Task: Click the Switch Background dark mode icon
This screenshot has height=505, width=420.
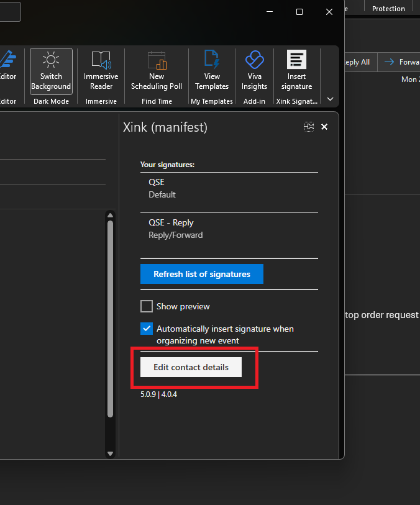Action: [51, 70]
